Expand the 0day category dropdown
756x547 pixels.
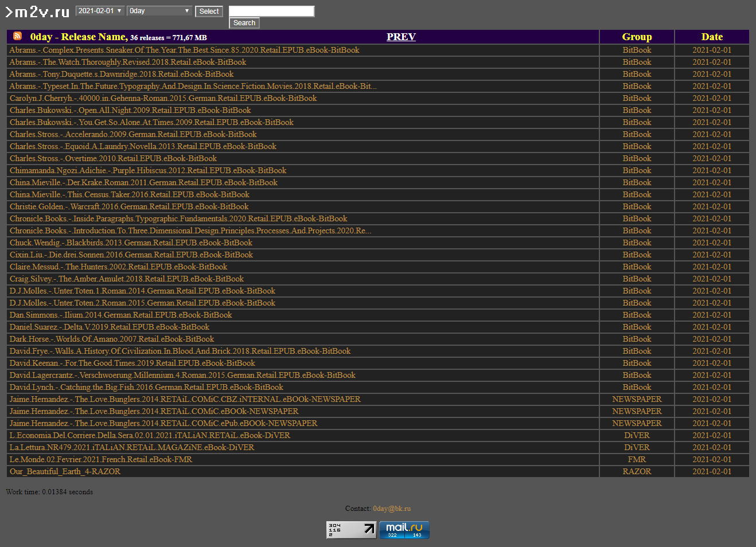click(159, 11)
